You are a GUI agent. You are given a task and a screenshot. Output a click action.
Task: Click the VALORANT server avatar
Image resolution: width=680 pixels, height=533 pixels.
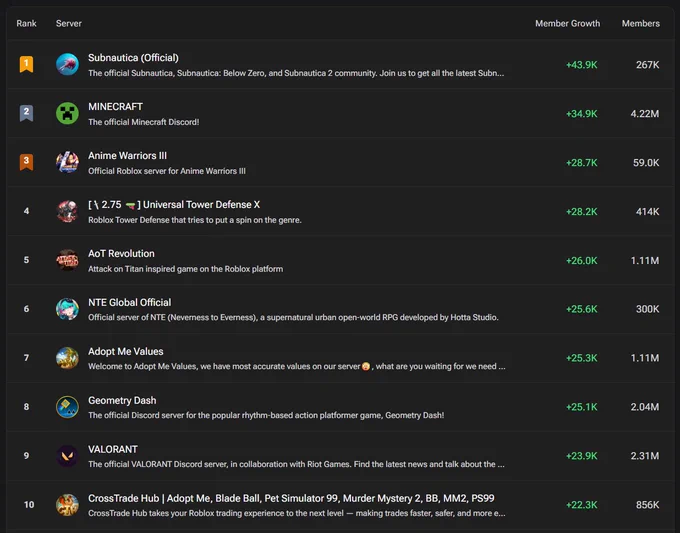pos(67,456)
